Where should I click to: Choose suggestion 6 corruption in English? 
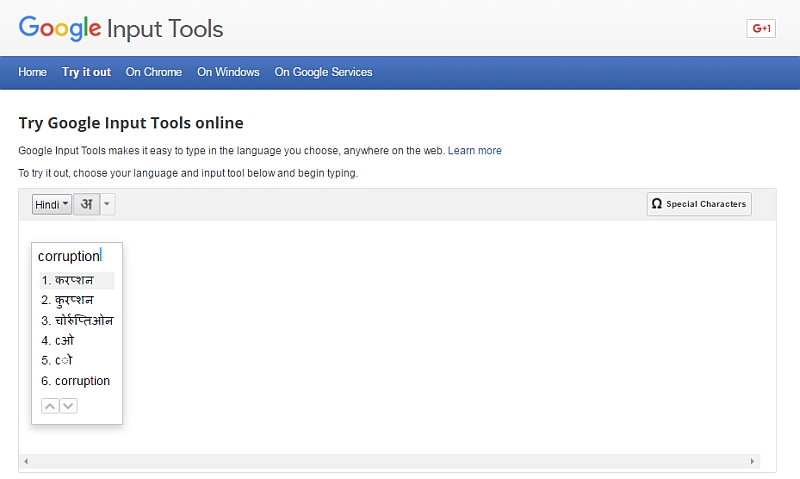click(77, 381)
